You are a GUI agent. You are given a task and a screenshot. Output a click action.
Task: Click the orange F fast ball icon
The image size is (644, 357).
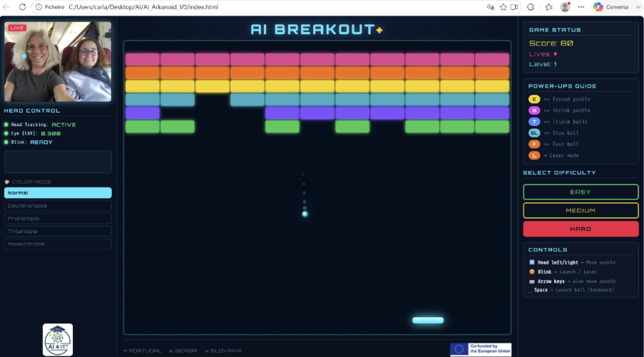pos(534,144)
